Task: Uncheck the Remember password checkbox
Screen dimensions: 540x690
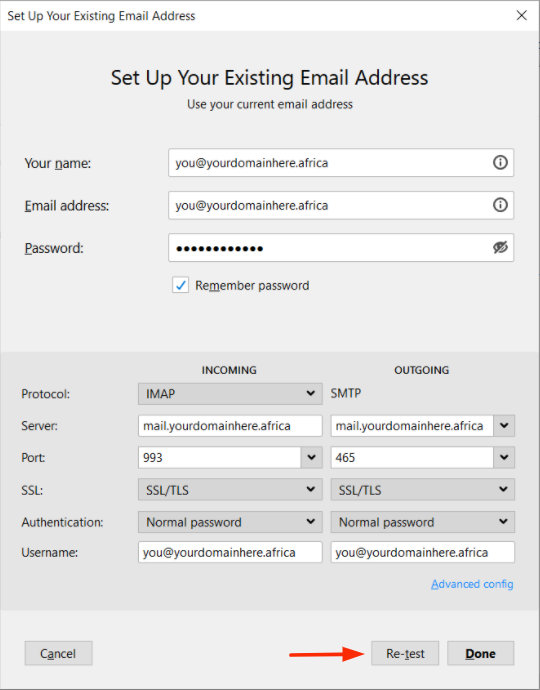Action: [x=180, y=285]
